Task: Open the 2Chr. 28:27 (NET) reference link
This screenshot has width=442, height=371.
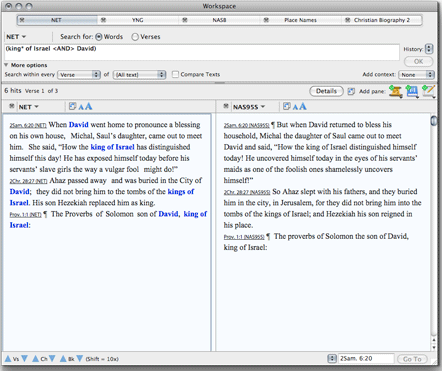Action: coord(28,181)
